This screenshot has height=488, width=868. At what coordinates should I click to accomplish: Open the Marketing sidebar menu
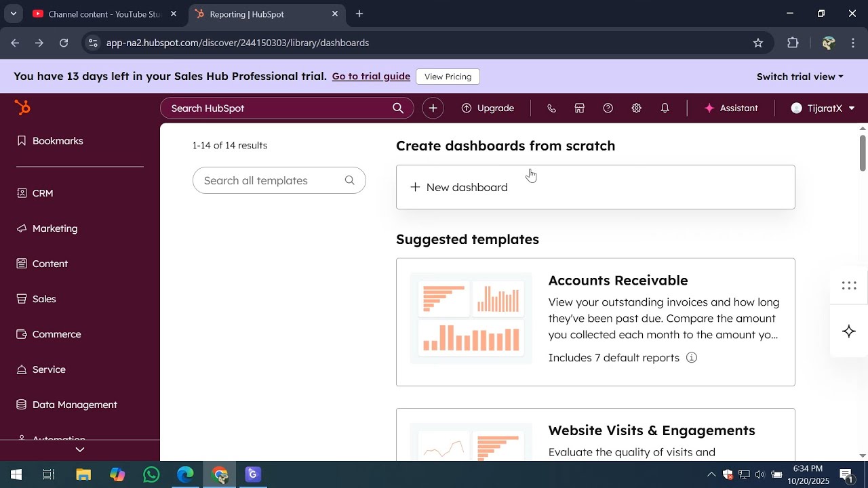[47, 228]
